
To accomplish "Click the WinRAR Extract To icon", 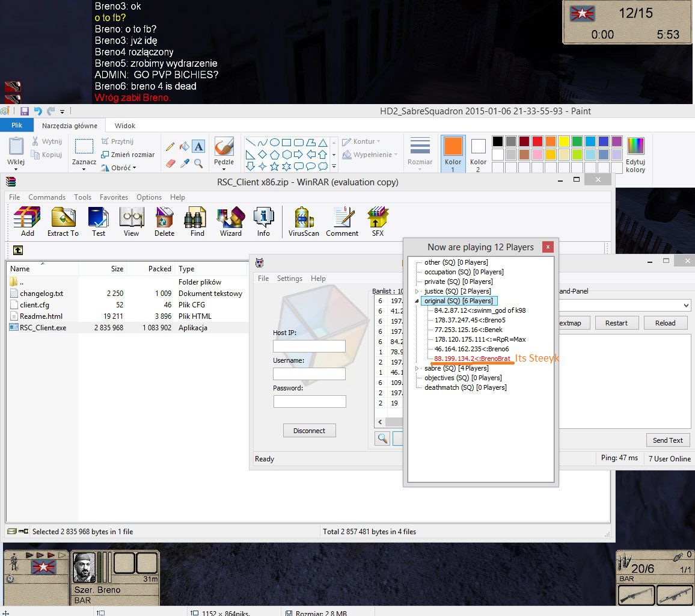I will tap(63, 218).
